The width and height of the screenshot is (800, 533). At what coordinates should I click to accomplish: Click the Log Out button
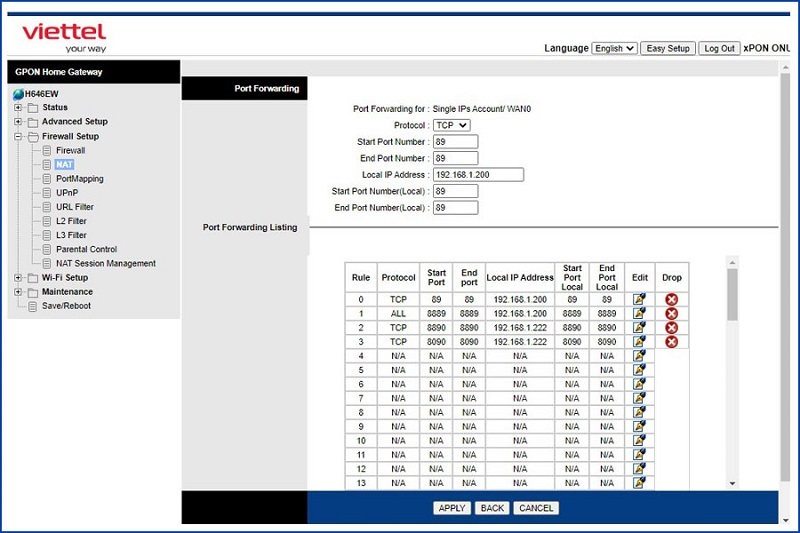[718, 48]
